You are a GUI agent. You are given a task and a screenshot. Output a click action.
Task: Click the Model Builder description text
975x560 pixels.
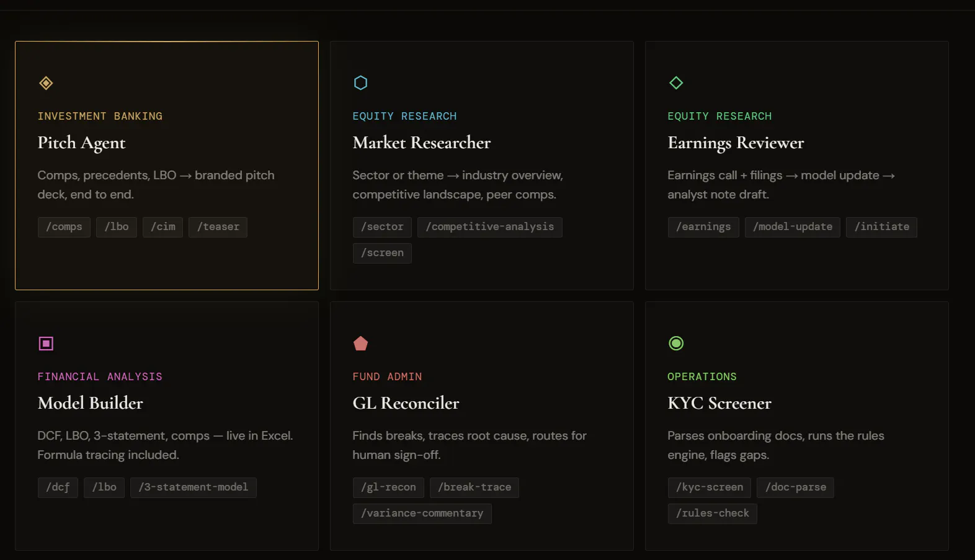point(165,445)
